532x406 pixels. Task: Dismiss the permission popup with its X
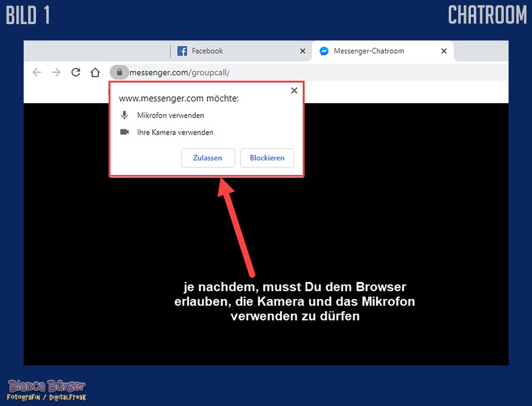pos(294,91)
